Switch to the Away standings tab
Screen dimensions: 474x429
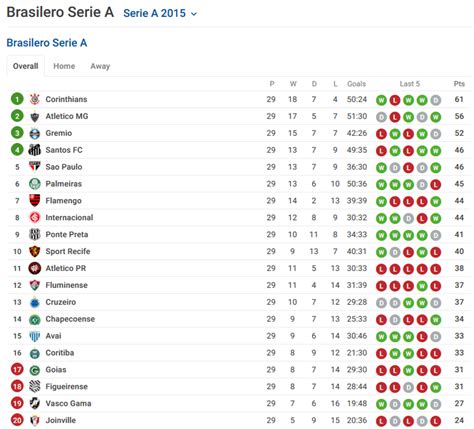point(100,66)
